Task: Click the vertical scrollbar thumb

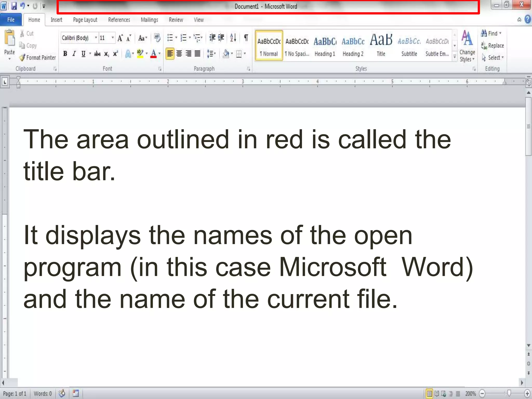Action: click(x=528, y=127)
